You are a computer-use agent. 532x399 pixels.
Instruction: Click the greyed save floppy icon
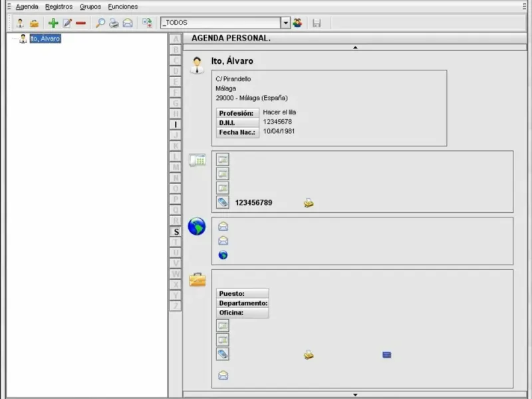317,23
